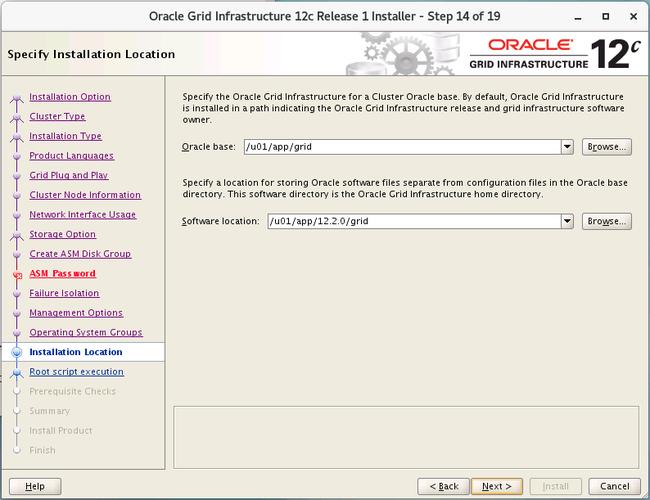Click the Oracle base path field
Viewport: 650px width, 500px height.
403,147
